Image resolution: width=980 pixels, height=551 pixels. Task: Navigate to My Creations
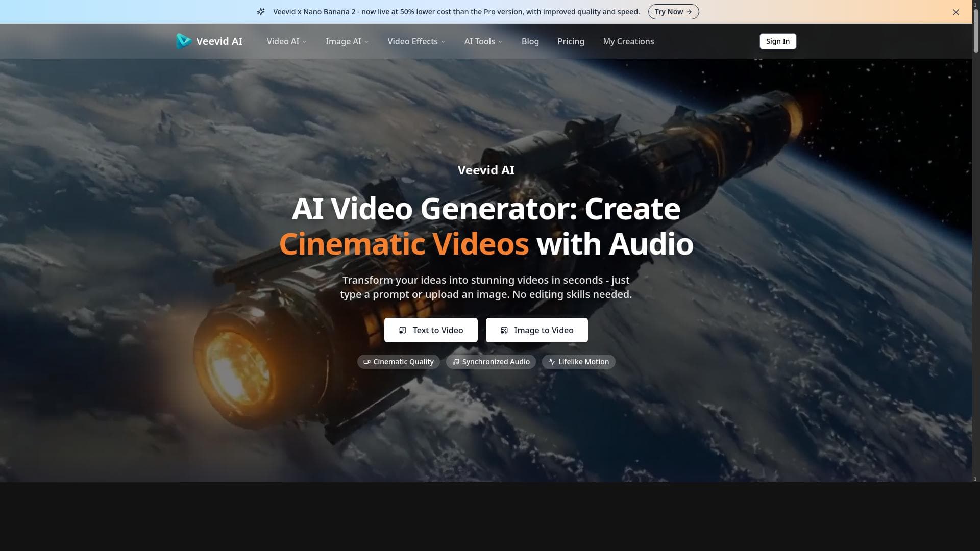(628, 41)
